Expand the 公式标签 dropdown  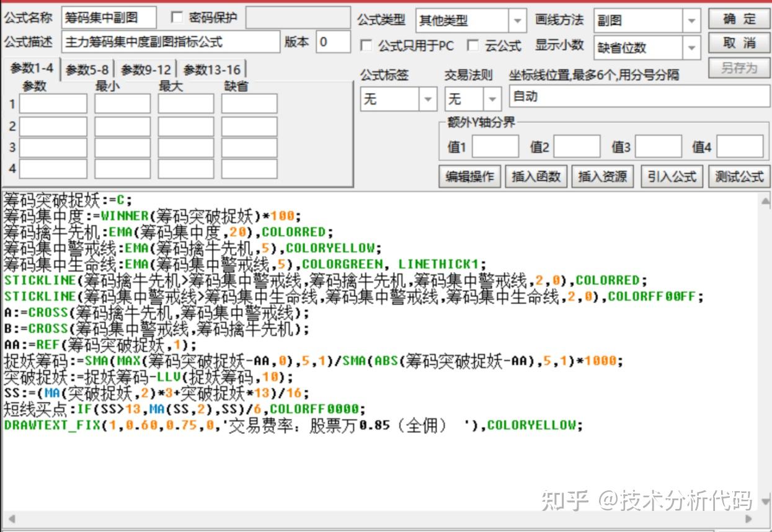(428, 99)
